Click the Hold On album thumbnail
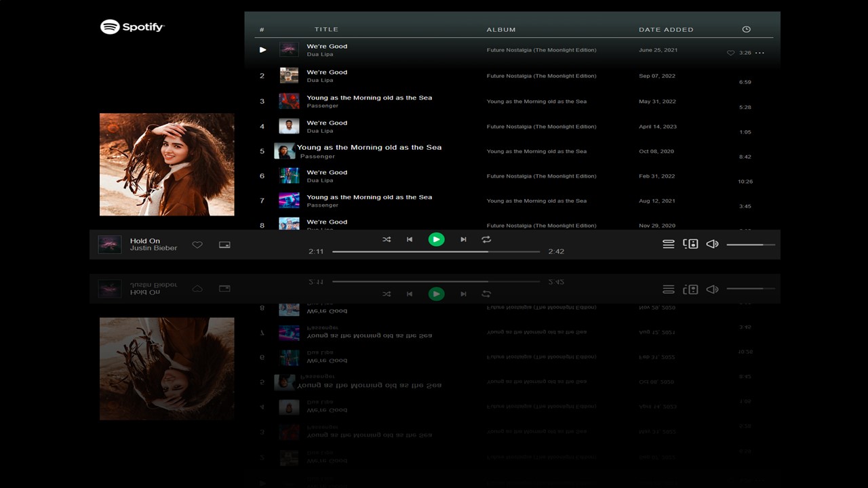Viewport: 868px width, 488px height. pos(110,244)
